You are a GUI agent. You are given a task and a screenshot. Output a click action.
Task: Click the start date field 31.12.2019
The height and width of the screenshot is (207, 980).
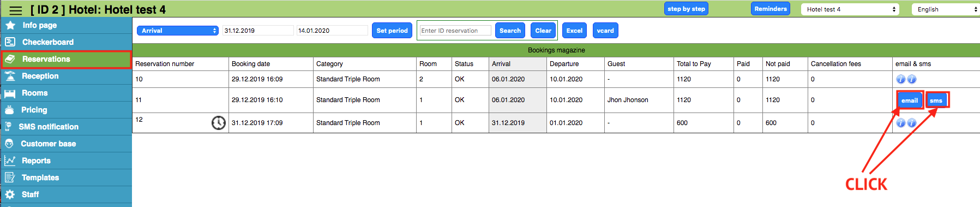pos(258,31)
